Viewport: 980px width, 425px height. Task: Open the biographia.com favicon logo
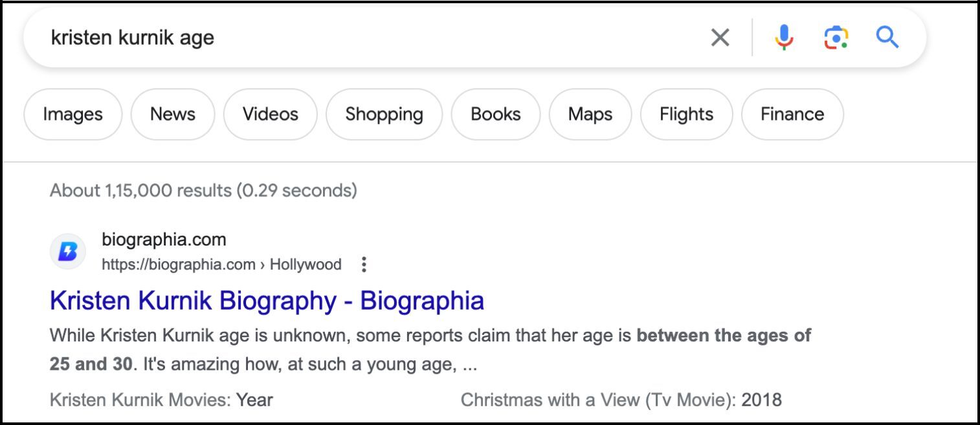tap(68, 252)
